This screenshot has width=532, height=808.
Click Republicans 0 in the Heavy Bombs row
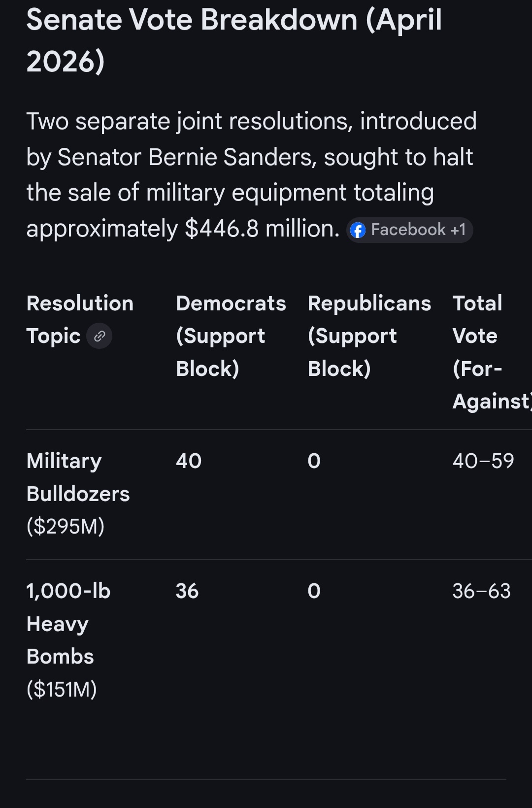pos(314,591)
